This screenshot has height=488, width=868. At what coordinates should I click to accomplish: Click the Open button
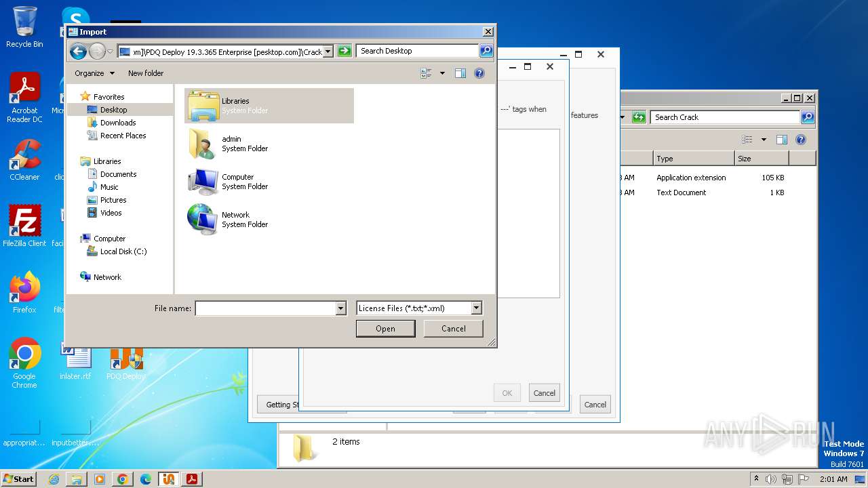click(385, 329)
